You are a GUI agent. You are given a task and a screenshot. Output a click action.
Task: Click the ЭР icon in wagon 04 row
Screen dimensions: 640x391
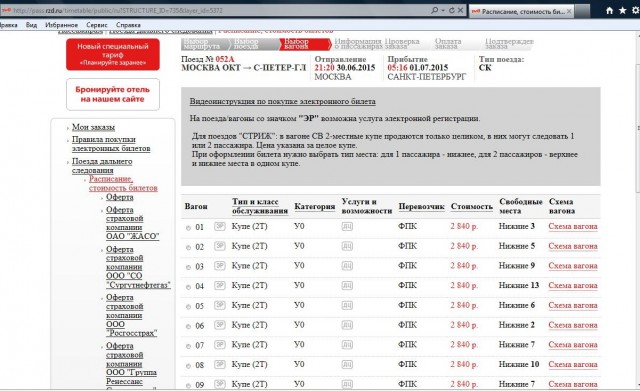point(220,285)
